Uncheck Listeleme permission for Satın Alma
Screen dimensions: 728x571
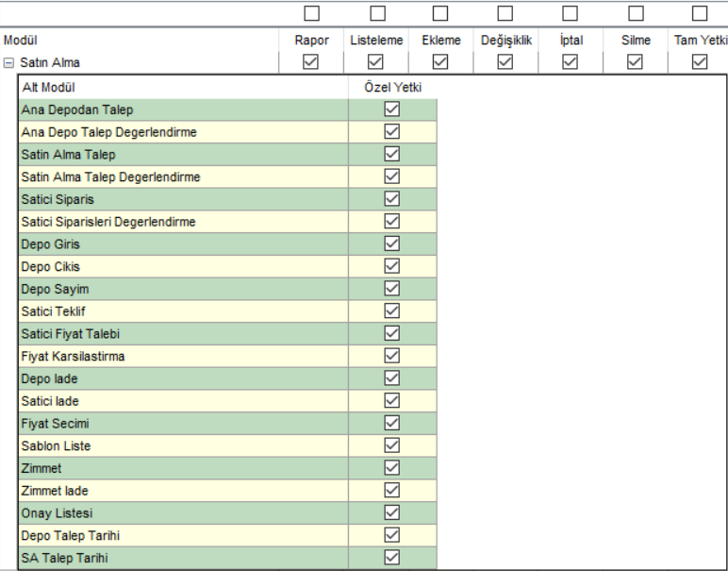375,61
